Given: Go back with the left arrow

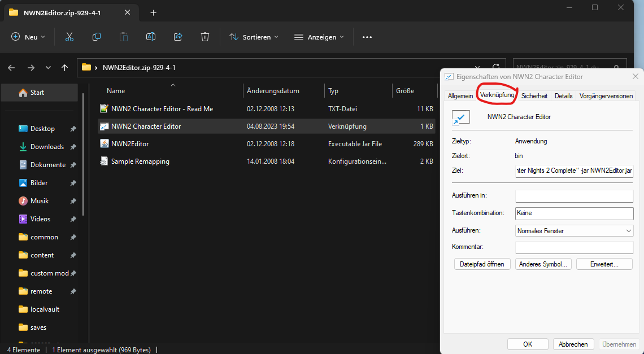Looking at the screenshot, I should (x=11, y=68).
